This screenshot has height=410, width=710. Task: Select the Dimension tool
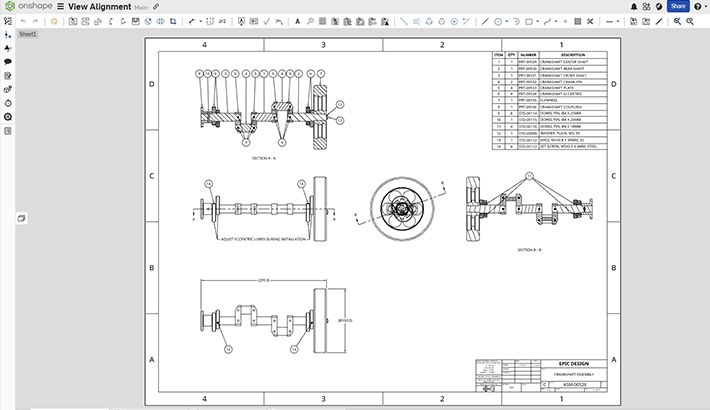click(x=192, y=21)
